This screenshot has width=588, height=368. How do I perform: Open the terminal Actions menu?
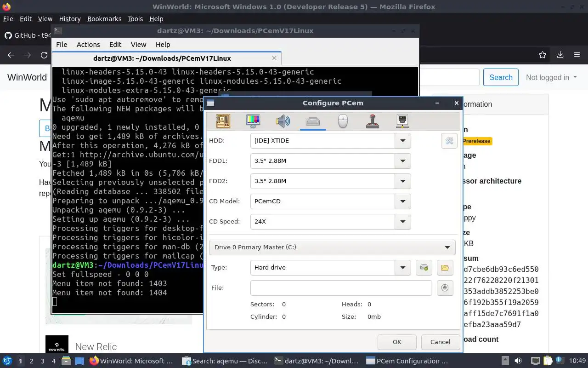[x=88, y=45]
